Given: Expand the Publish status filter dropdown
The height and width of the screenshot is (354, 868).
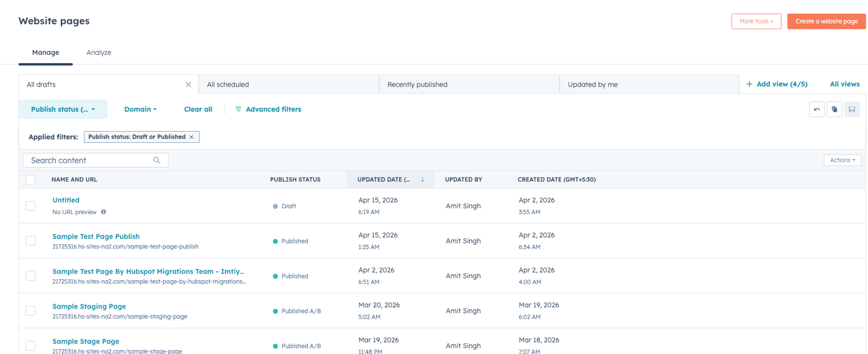Looking at the screenshot, I should pos(63,109).
